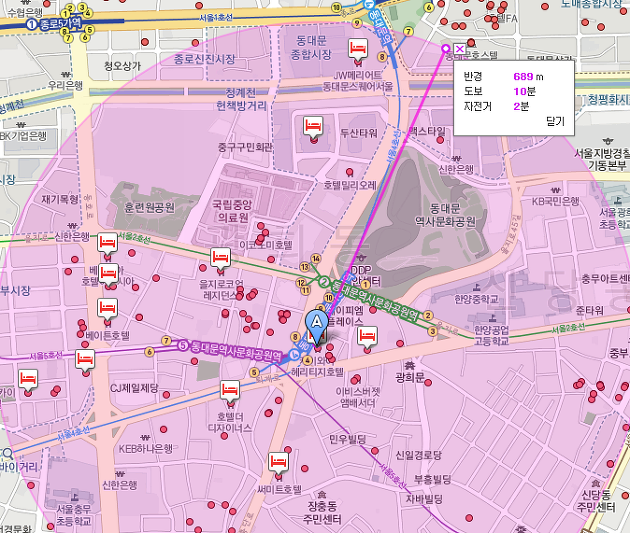The height and width of the screenshot is (533, 630).
Task: Click the radius endpoint circle handle
Action: [x=446, y=49]
